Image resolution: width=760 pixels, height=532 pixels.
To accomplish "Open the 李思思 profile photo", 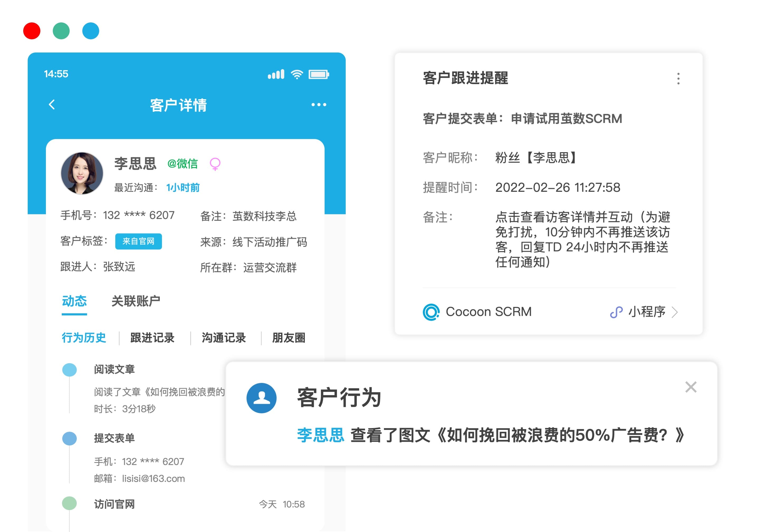I will (x=82, y=173).
